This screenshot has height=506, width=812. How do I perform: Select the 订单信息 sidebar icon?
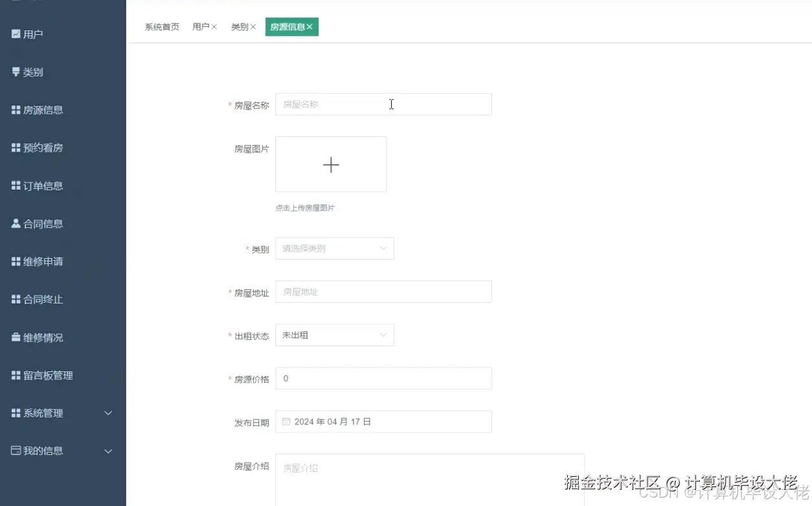[x=14, y=186]
